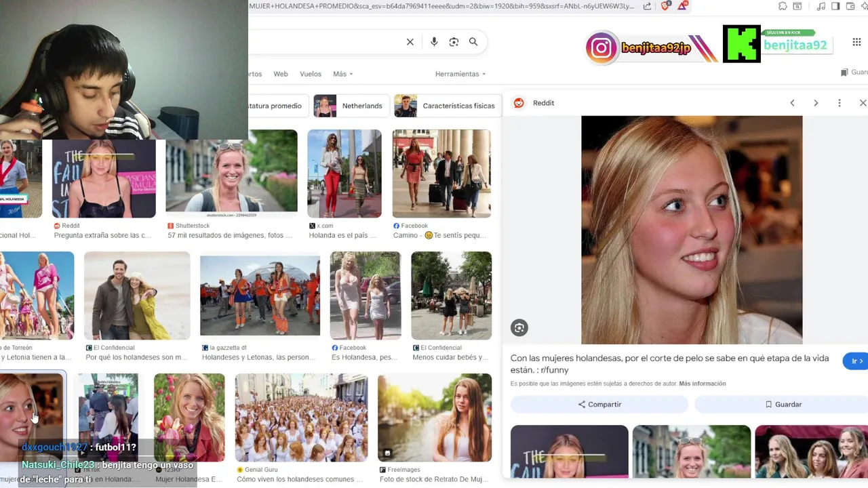Close the image preview panel
Screen dimensions: 868x488
click(863, 103)
